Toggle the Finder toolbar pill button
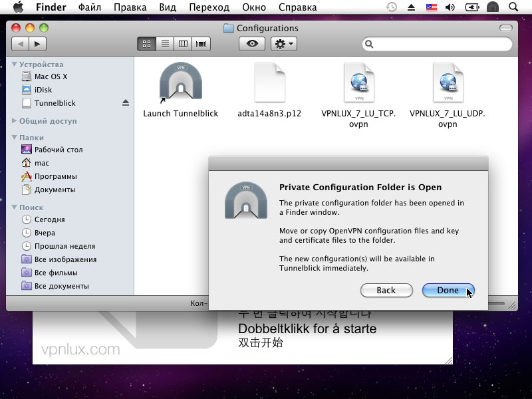 point(506,28)
